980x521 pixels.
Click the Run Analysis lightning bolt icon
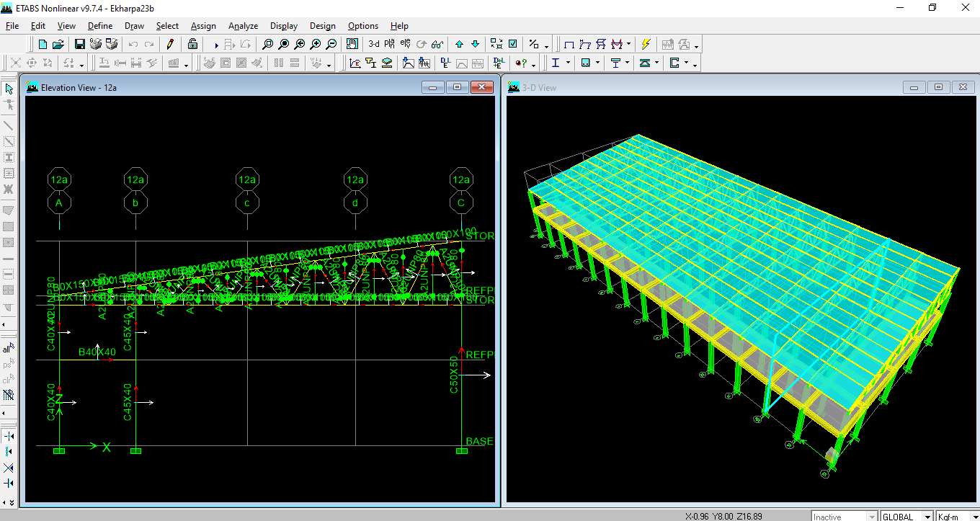point(646,44)
